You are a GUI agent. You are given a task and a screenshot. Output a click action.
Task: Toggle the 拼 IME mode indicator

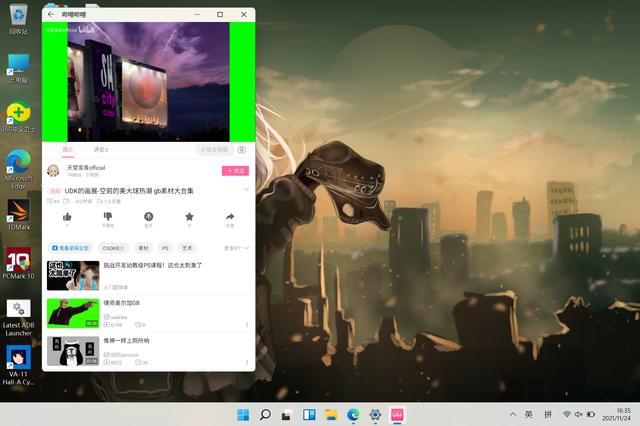click(548, 414)
